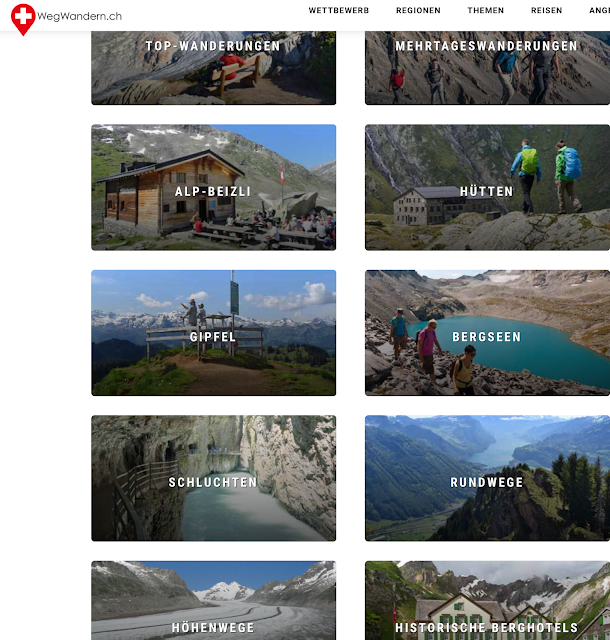Click the Bergseen title text

(487, 337)
